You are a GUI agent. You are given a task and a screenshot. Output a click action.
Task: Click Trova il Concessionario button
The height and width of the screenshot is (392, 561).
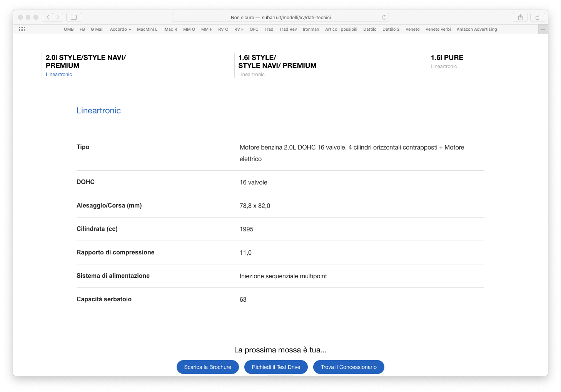349,367
